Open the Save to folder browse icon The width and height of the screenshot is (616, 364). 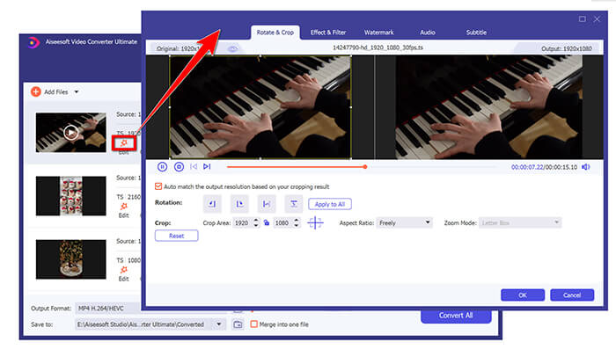pos(238,324)
